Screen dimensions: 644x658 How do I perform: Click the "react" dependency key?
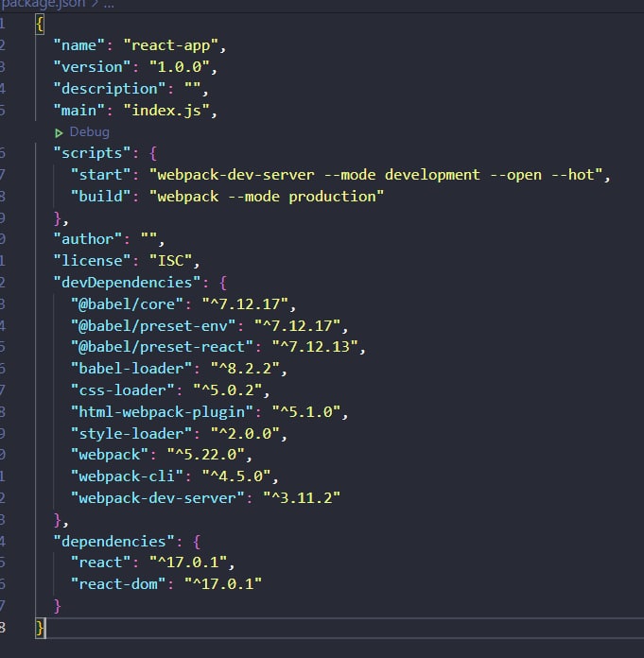[101, 563]
